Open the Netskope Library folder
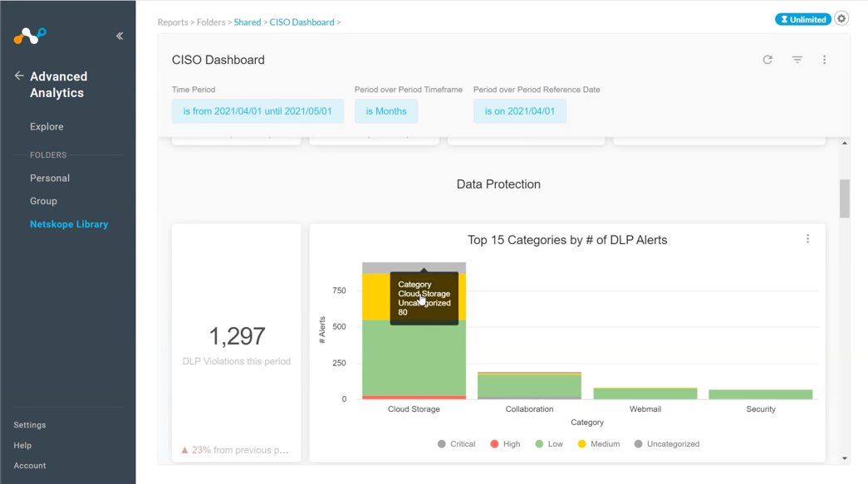868x484 pixels. click(x=67, y=224)
